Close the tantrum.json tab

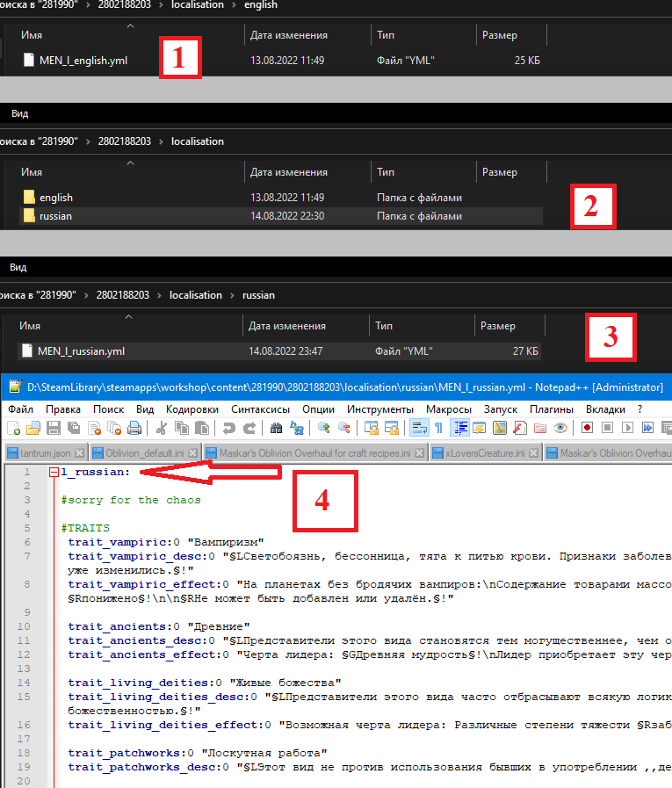(x=79, y=453)
